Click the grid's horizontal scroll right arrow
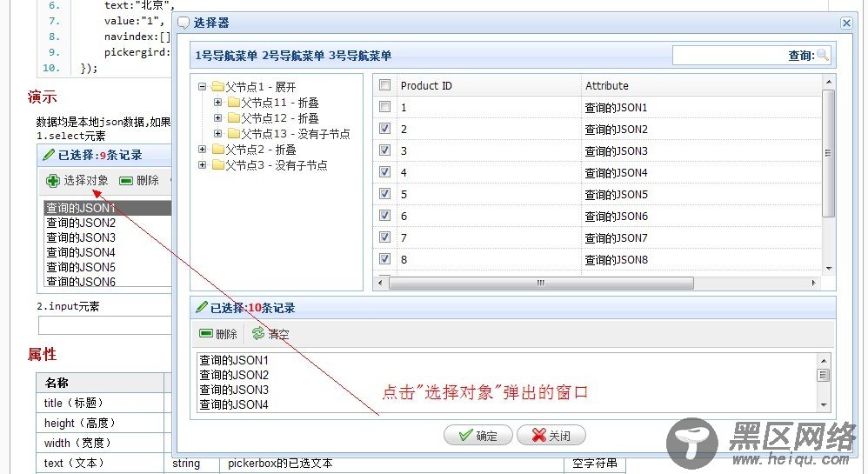Image resolution: width=868 pixels, height=474 pixels. click(x=813, y=283)
